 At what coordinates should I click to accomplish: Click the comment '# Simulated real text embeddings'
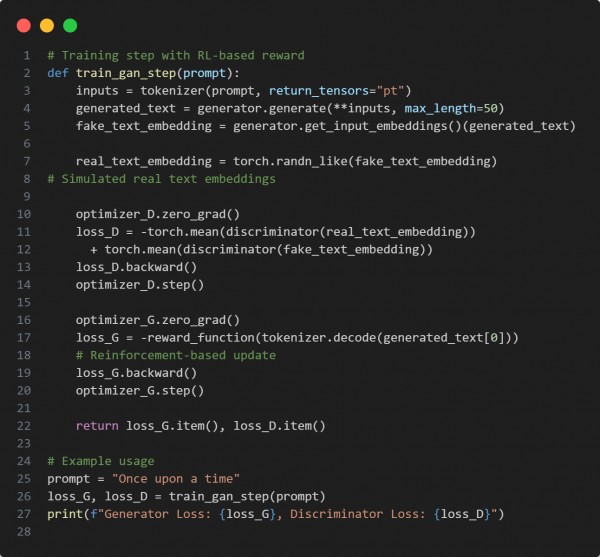pos(161,179)
